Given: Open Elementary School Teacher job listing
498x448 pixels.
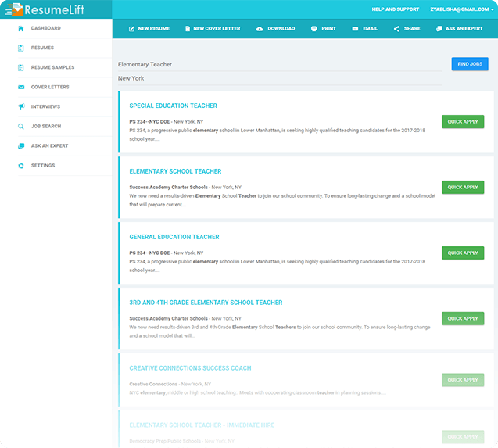Looking at the screenshot, I should 175,171.
